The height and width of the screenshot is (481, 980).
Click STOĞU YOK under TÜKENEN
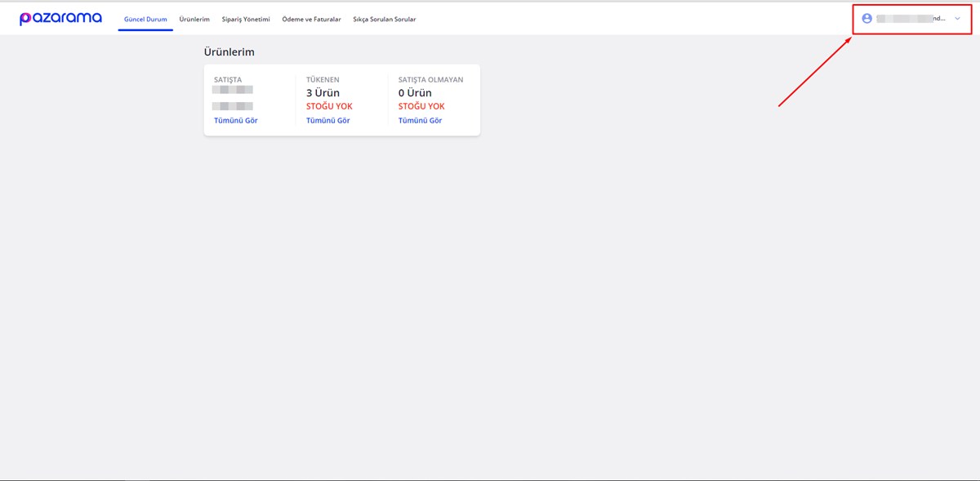[329, 107]
